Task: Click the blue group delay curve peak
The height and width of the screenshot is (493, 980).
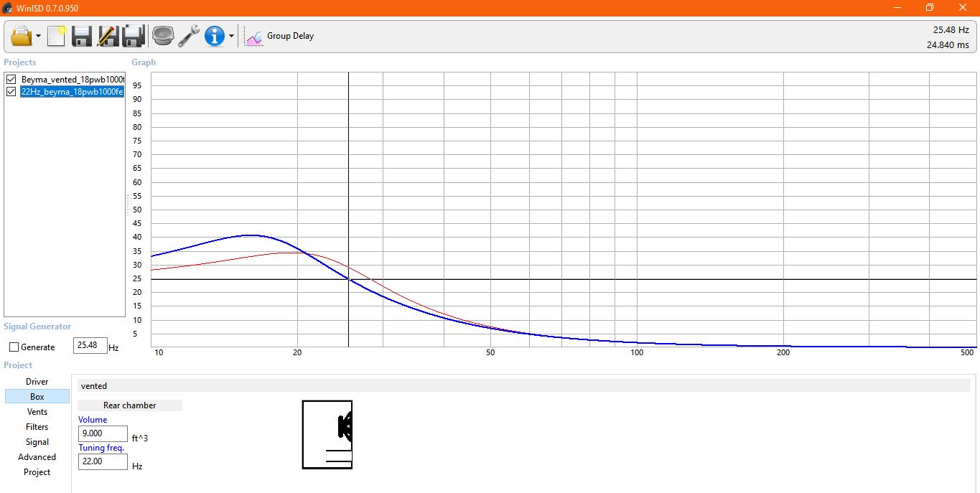Action: (249, 235)
